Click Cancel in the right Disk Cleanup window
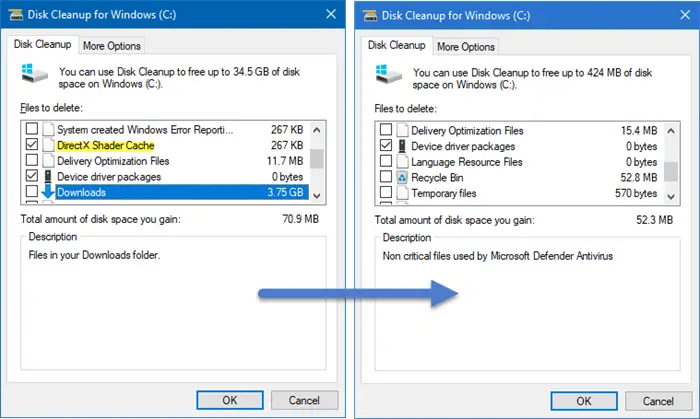The image size is (700, 419). 658,401
